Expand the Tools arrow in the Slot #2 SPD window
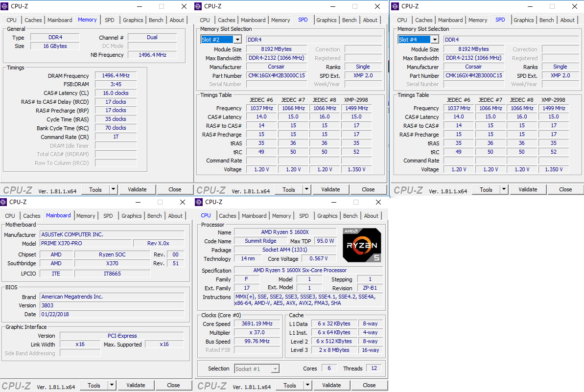 [x=306, y=189]
